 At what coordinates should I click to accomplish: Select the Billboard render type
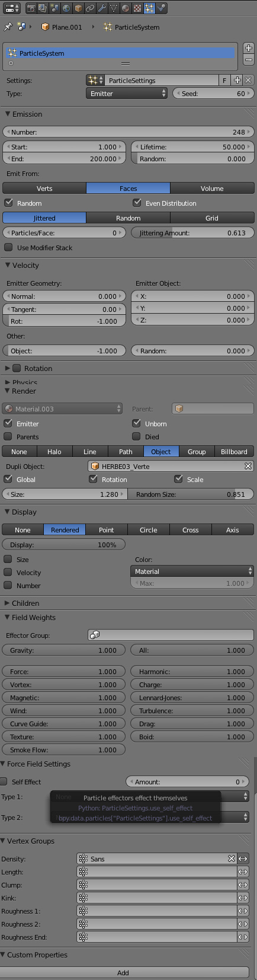pos(234,452)
